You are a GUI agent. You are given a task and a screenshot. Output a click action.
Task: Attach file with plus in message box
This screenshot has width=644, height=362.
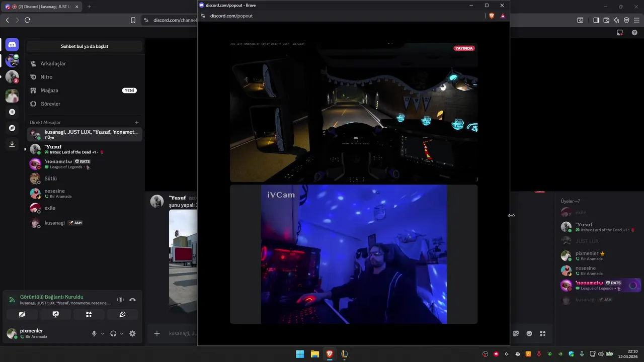pyautogui.click(x=157, y=333)
